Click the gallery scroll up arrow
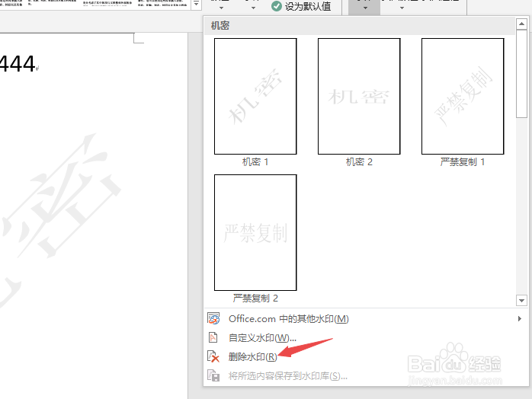This screenshot has width=532, height=399. (521, 24)
